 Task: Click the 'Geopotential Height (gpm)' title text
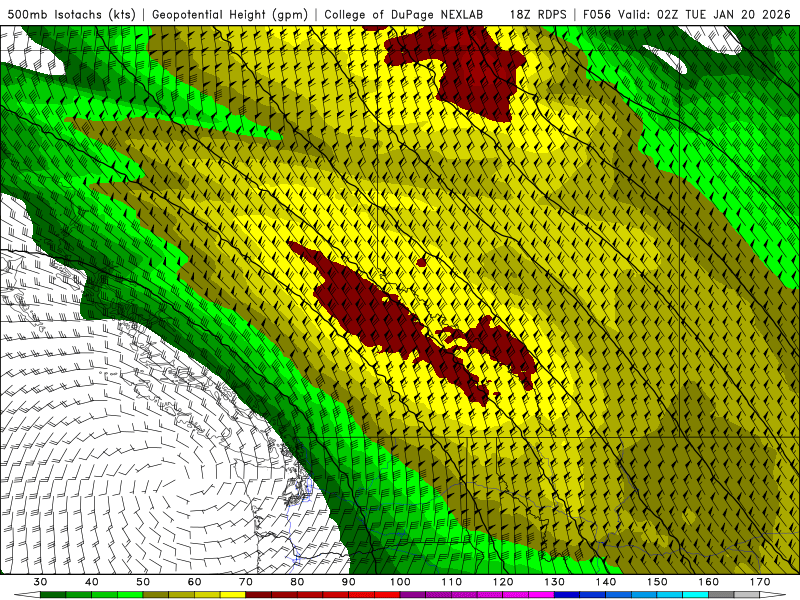point(230,14)
